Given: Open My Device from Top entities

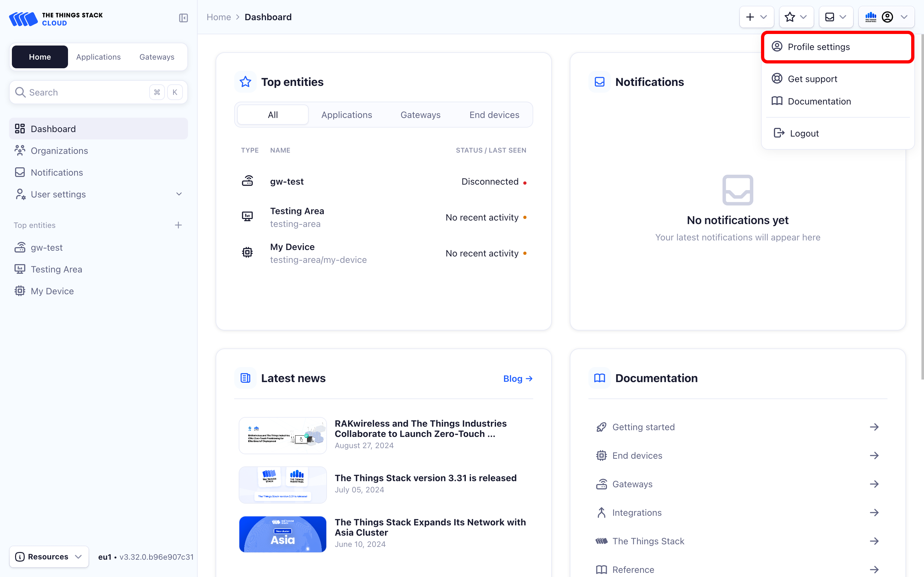Looking at the screenshot, I should 52,291.
